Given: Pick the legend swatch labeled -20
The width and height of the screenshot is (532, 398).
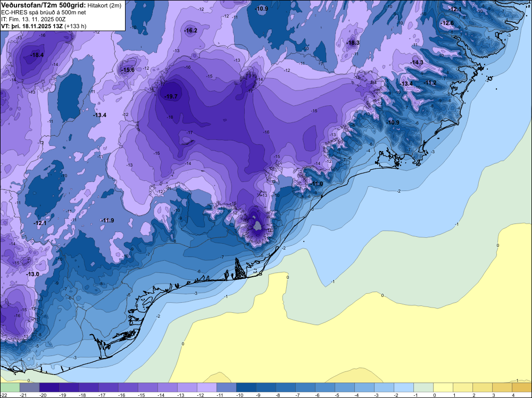Looking at the screenshot, I should coord(49,387).
